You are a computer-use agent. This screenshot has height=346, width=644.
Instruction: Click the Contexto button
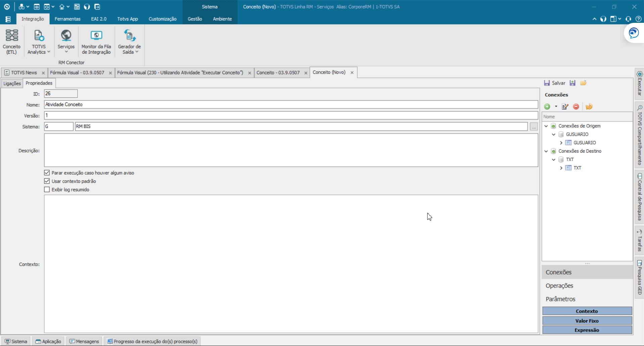[587, 311]
